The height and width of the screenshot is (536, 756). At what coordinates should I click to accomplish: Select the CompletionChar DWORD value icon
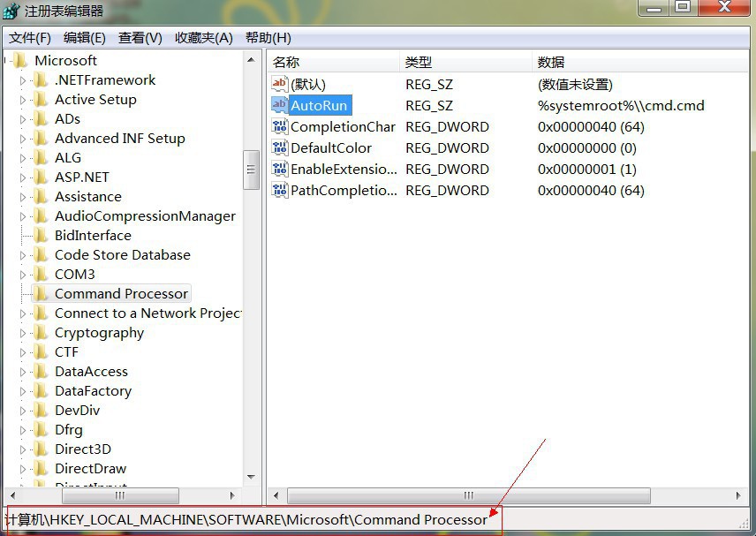[280, 126]
